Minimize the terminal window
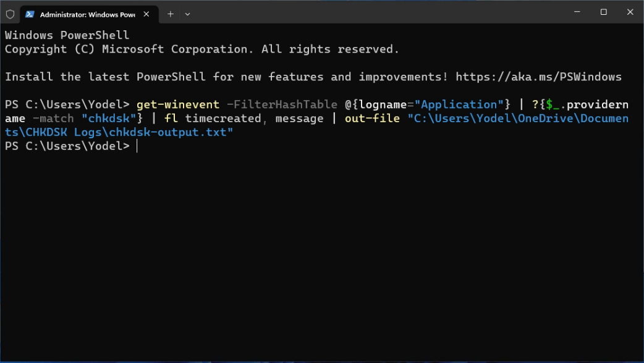 coord(575,12)
